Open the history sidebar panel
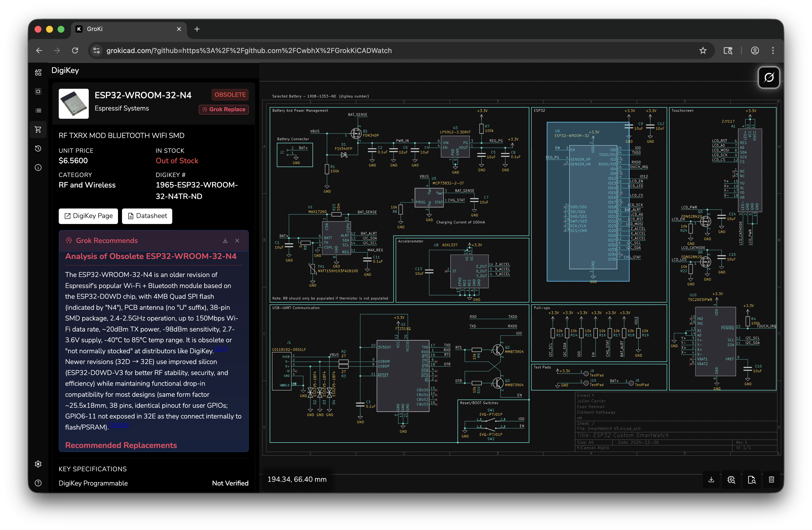Viewport: 812px width, 530px height. tap(38, 148)
